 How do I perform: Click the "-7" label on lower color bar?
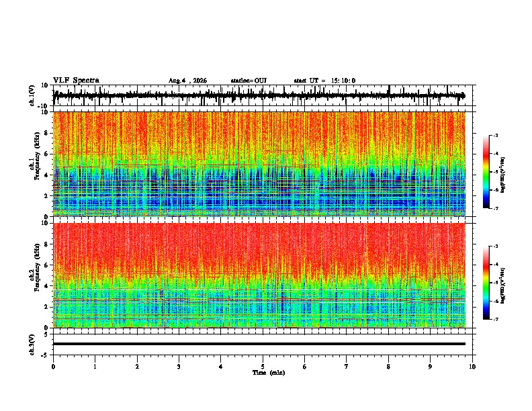495,319
